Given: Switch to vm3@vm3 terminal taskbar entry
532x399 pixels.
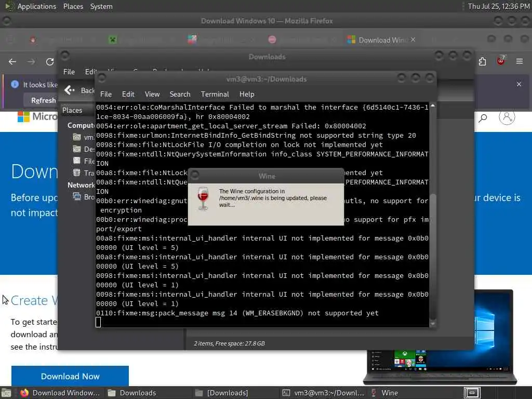Looking at the screenshot, I should [x=324, y=393].
